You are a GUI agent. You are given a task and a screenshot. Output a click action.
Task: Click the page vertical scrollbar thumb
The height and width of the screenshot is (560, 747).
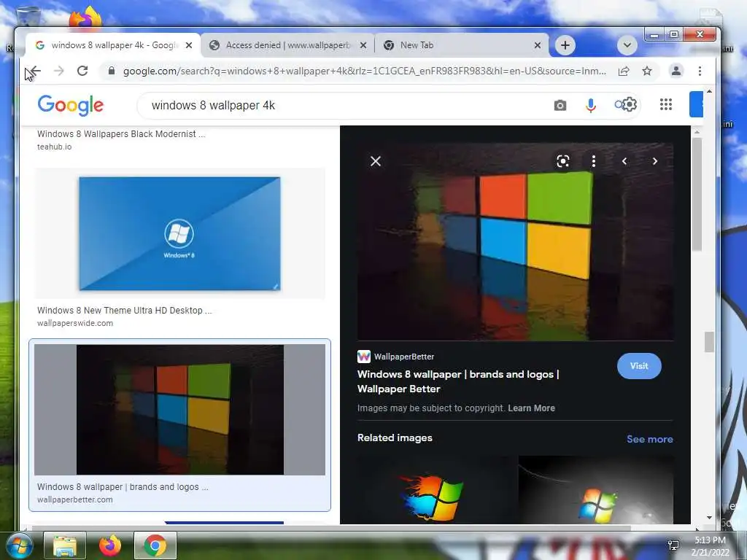click(x=709, y=342)
